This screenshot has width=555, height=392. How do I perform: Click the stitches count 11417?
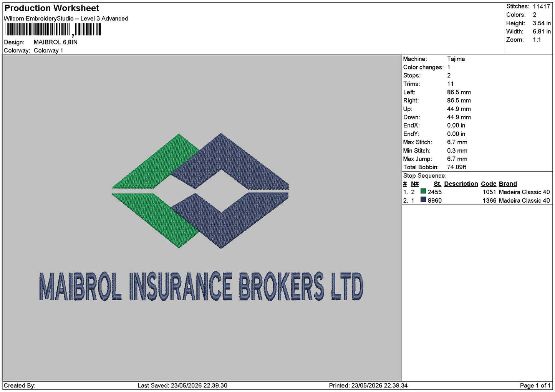coord(541,7)
